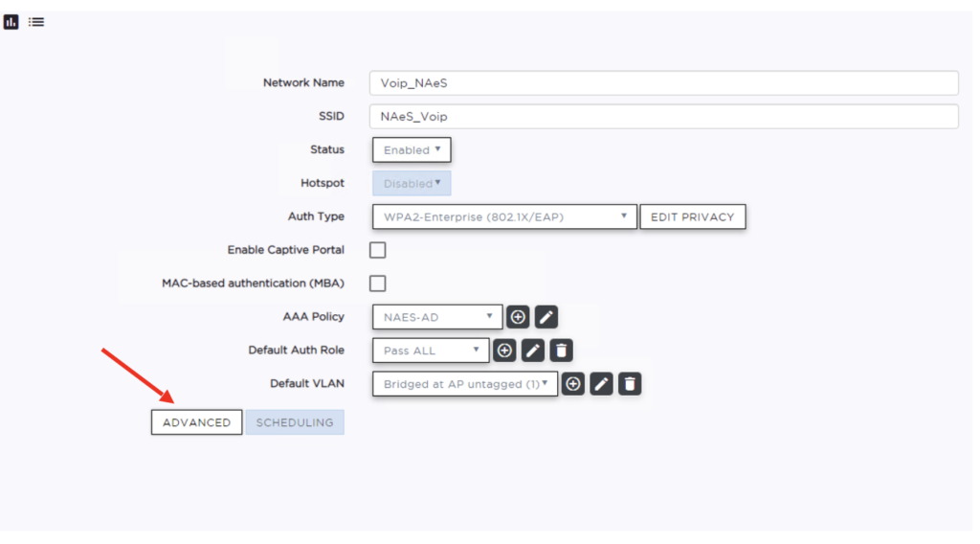
Task: Click the Status label
Action: (x=327, y=149)
